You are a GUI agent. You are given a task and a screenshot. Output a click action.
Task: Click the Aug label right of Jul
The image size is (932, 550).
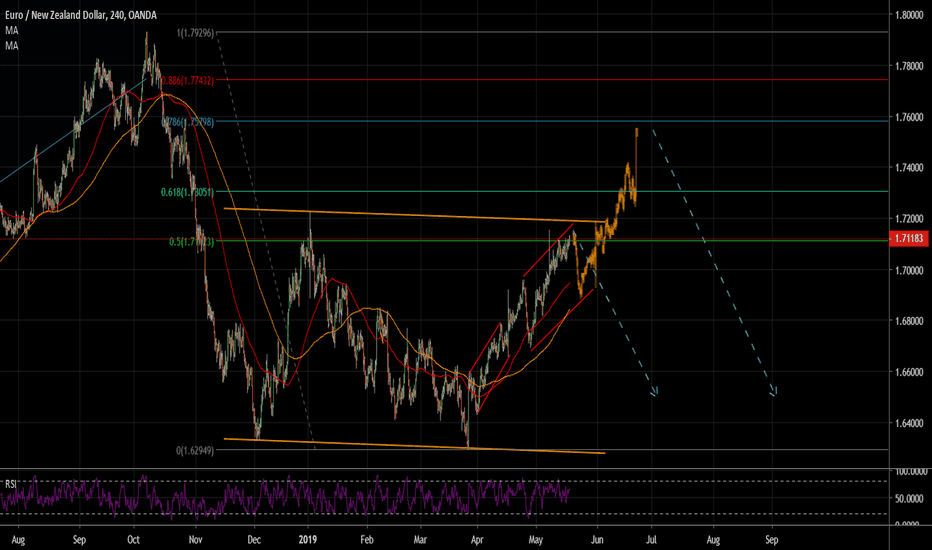pos(713,540)
